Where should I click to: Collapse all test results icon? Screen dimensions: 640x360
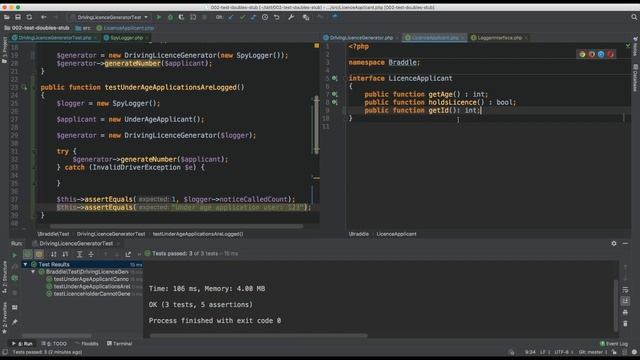point(91,254)
